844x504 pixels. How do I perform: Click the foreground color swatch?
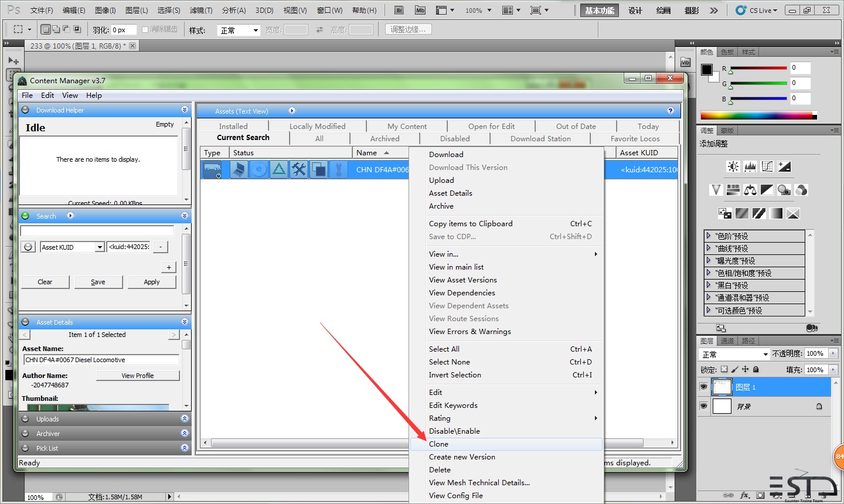click(707, 70)
